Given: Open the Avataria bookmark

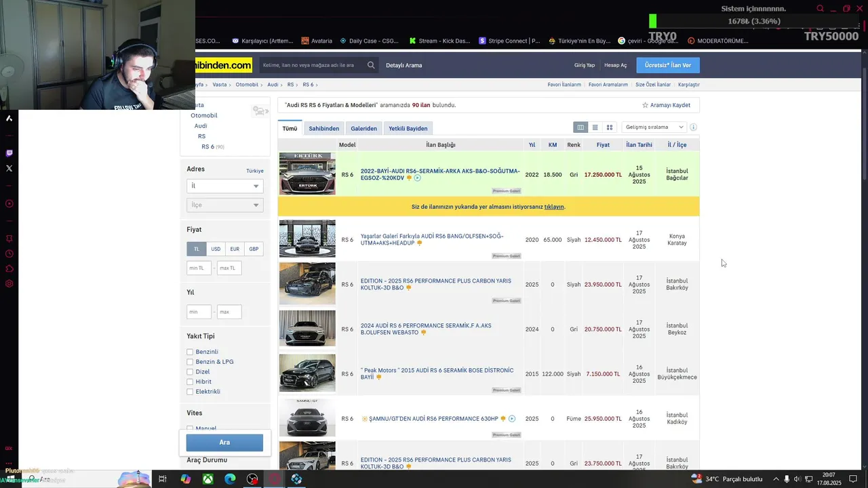Looking at the screenshot, I should click(x=317, y=41).
